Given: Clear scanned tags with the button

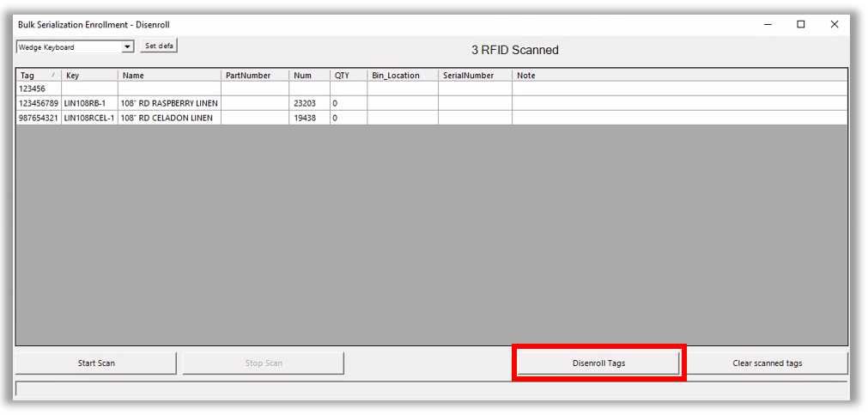Looking at the screenshot, I should (767, 363).
